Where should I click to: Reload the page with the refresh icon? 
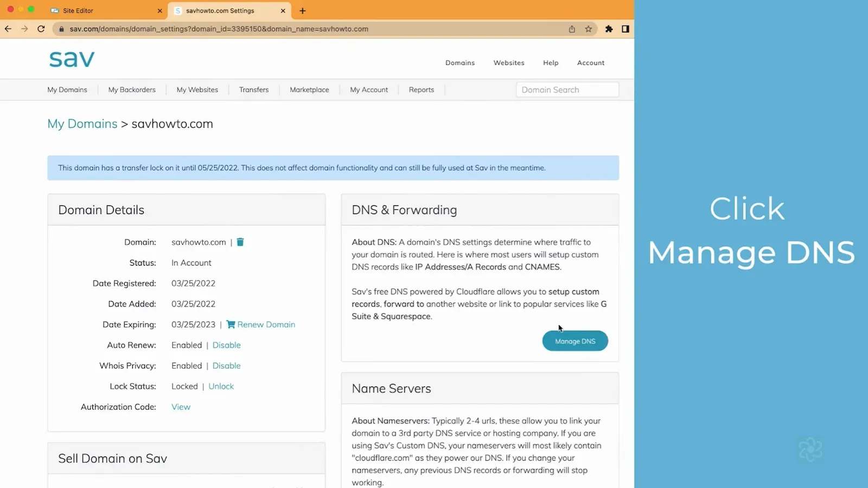tap(41, 29)
